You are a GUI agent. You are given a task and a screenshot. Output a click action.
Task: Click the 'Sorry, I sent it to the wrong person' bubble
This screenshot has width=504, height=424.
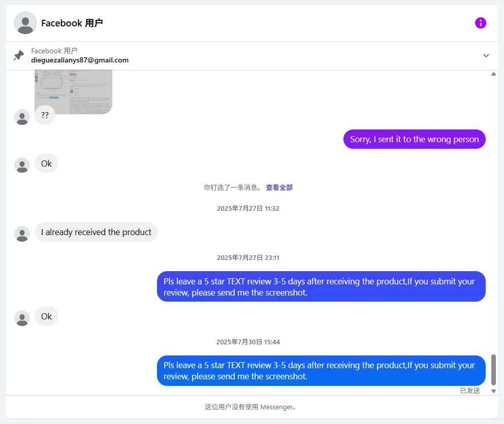[x=414, y=139]
